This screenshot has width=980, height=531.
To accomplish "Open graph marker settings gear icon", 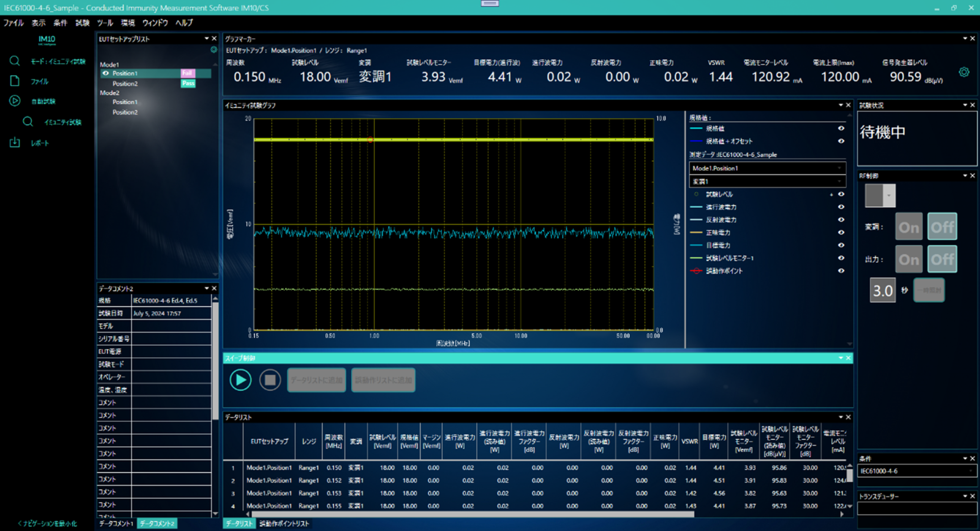I will 964,72.
